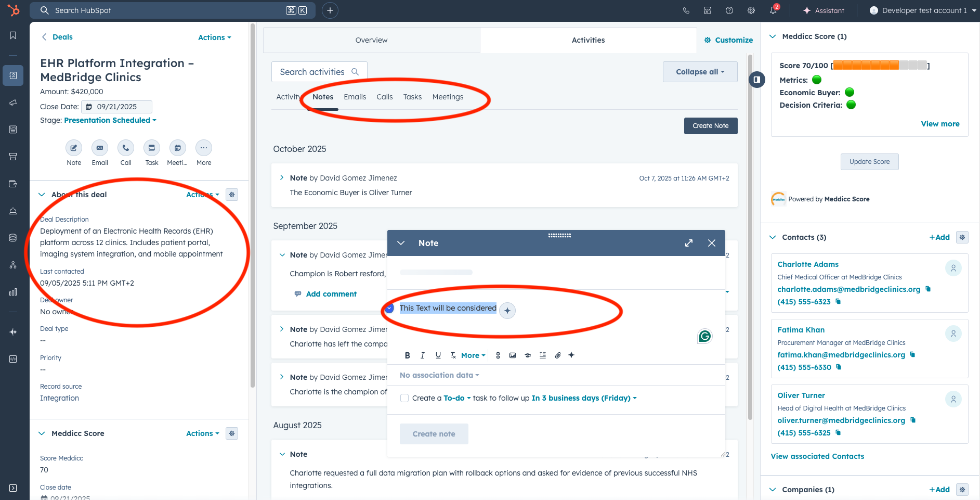Click the Email action icon
The image size is (980, 500).
click(100, 148)
